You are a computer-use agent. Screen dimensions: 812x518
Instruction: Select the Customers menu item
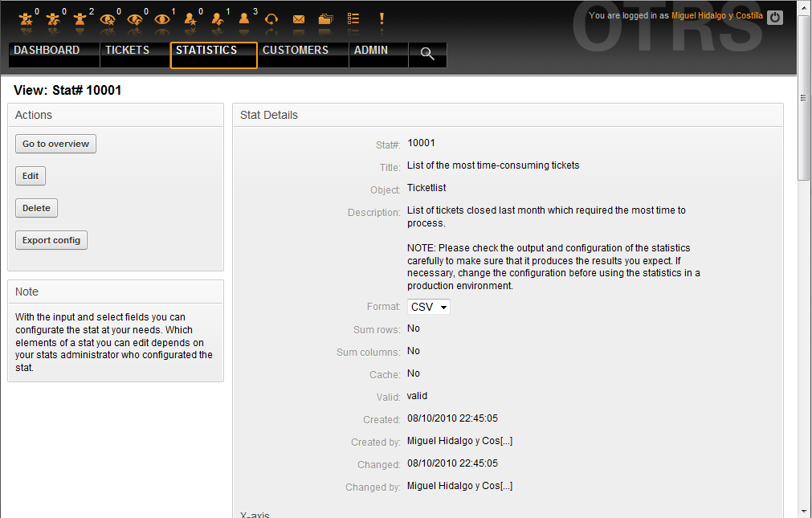pos(295,51)
